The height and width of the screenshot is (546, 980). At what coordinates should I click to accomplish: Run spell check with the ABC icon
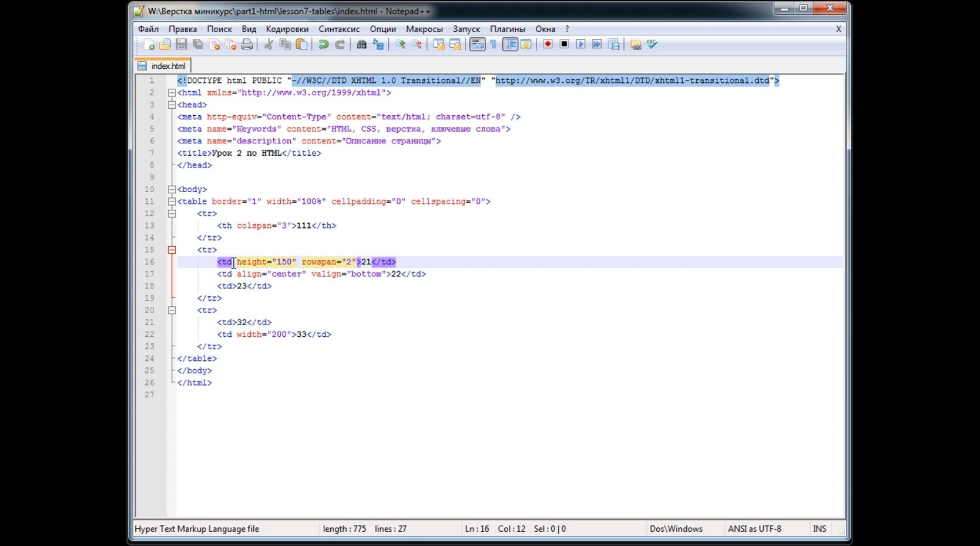(x=652, y=45)
